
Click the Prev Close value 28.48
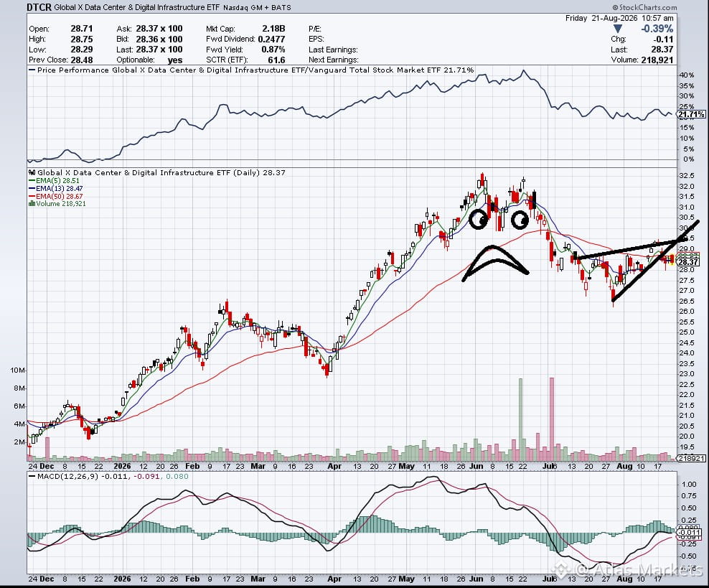[81, 60]
